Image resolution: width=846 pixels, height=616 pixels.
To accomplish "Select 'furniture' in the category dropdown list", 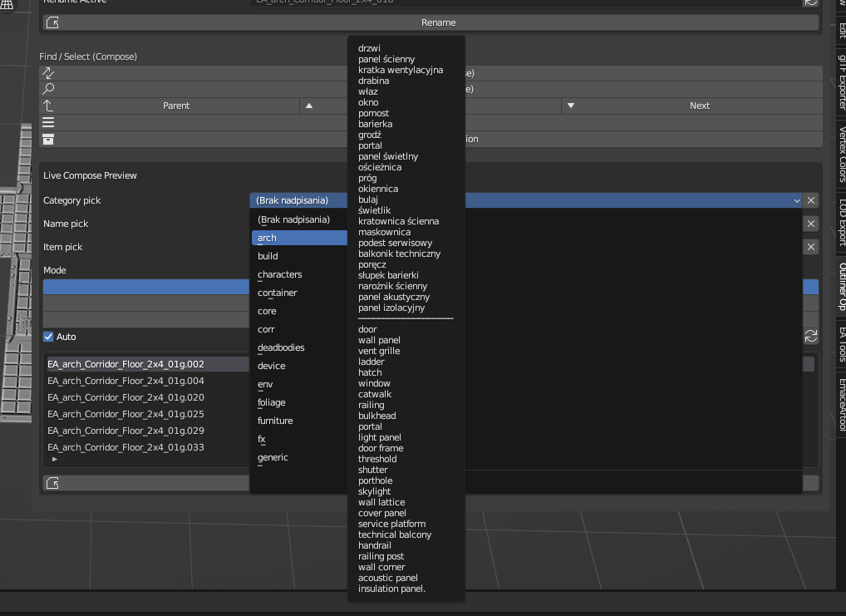I will click(x=275, y=421).
